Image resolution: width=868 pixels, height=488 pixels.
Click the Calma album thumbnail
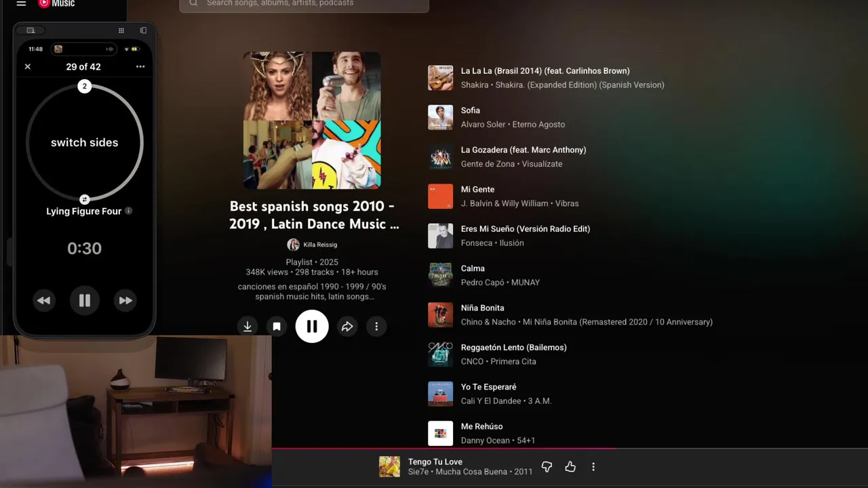pyautogui.click(x=440, y=275)
